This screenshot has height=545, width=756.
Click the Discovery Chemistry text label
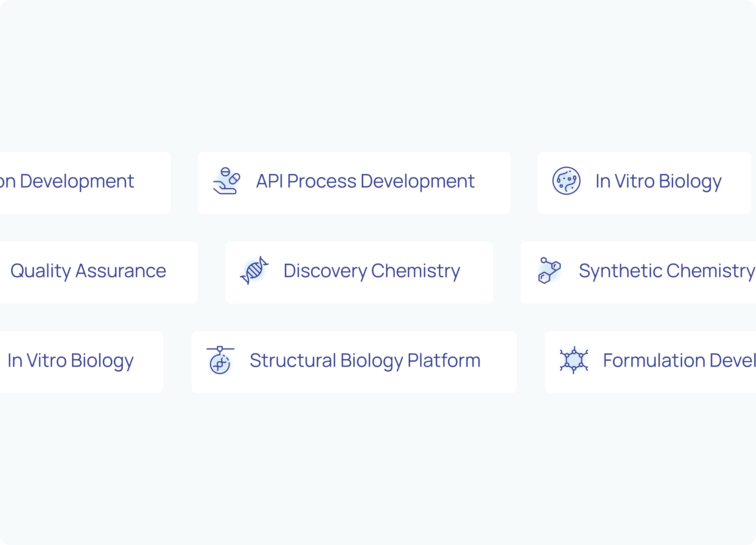372,271
